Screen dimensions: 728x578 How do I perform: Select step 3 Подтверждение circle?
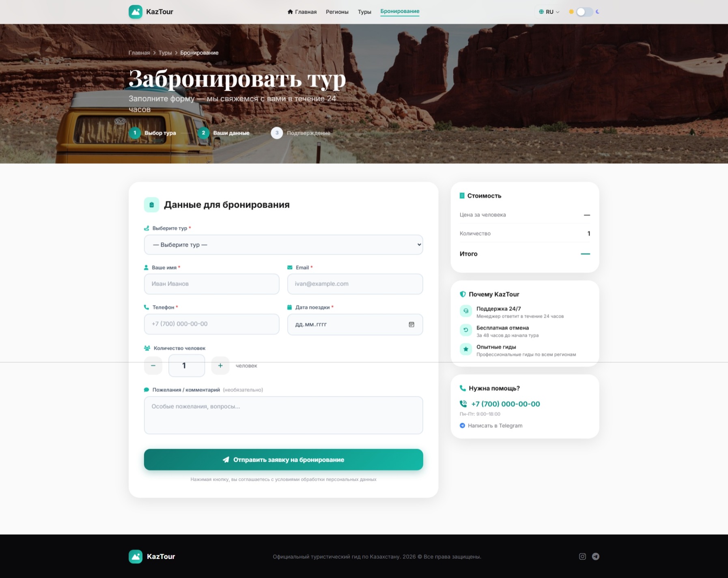coord(277,133)
